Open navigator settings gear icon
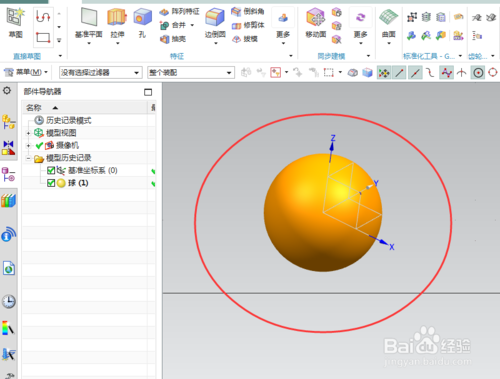 coord(7,91)
